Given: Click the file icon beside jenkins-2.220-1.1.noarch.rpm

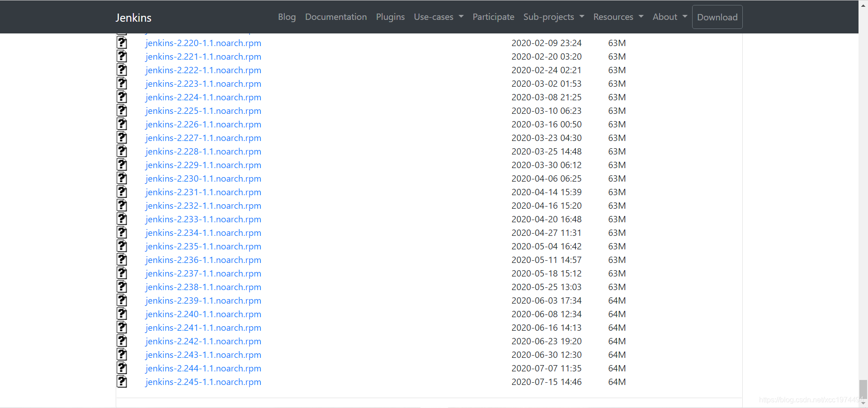Looking at the screenshot, I should point(122,43).
